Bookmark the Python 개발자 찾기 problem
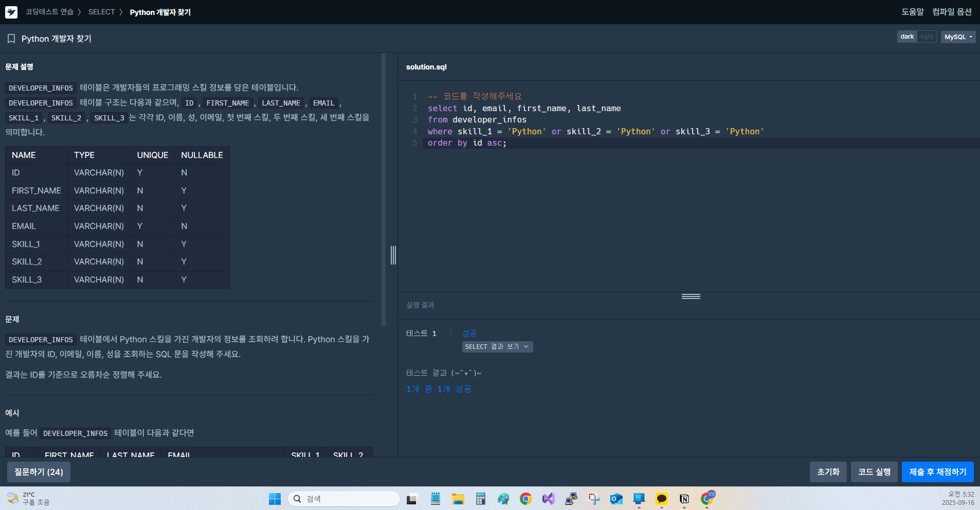The image size is (980, 510). coord(11,39)
